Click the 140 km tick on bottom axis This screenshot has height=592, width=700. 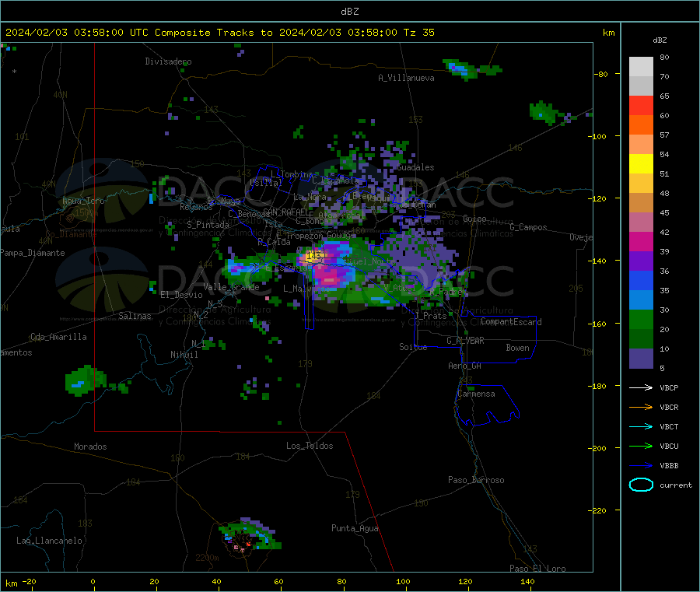[527, 581]
